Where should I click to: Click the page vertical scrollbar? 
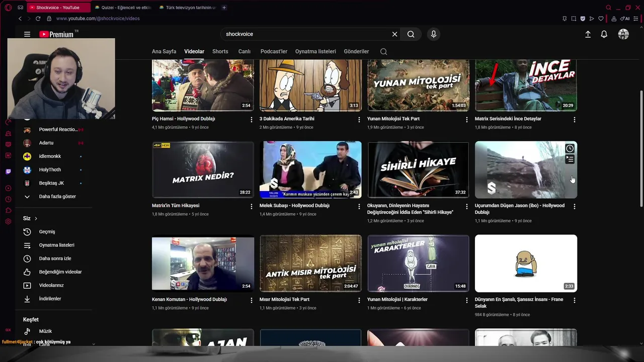point(641,148)
